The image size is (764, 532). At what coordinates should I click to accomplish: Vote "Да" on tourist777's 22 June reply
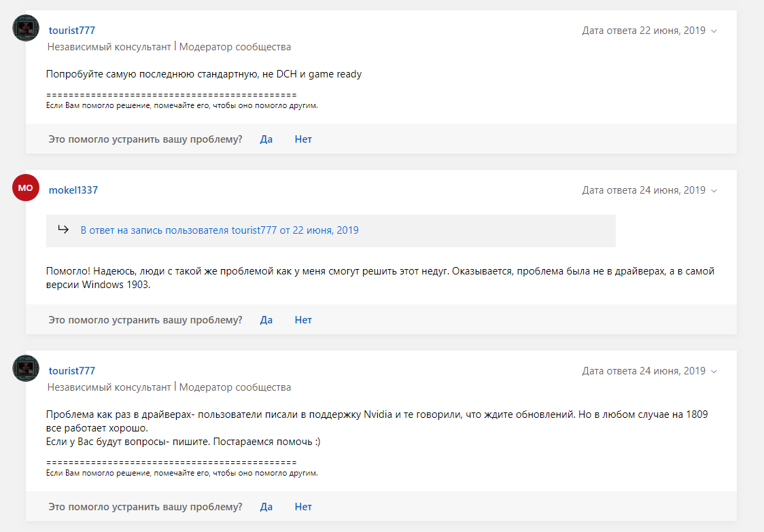point(266,139)
